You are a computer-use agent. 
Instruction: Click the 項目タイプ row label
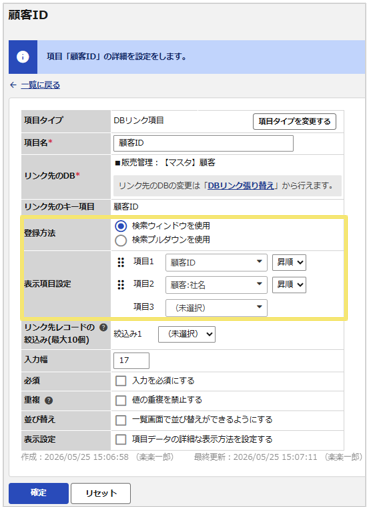click(43, 120)
